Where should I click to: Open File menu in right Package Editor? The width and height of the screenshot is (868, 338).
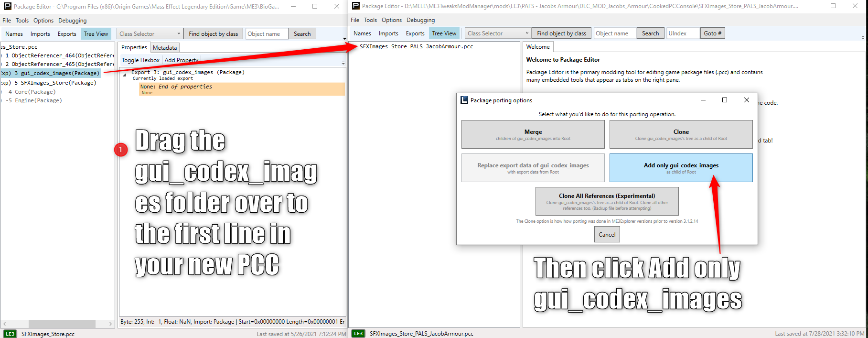pos(355,20)
